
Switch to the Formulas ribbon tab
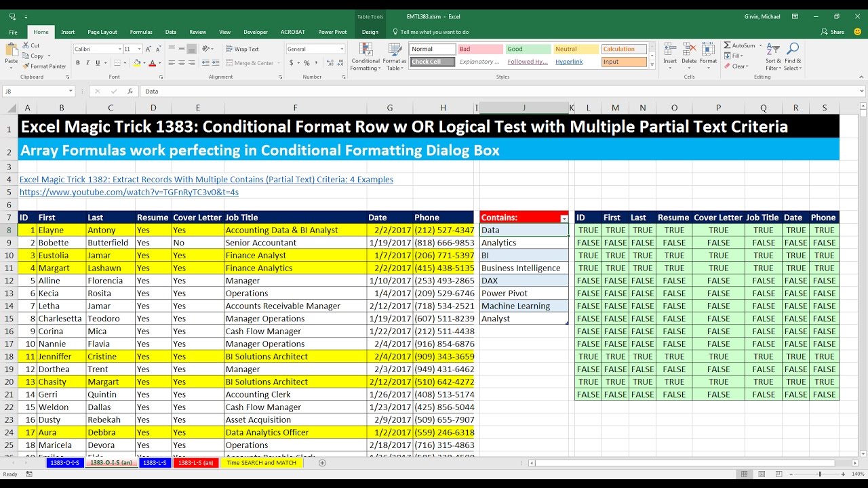[x=141, y=32]
